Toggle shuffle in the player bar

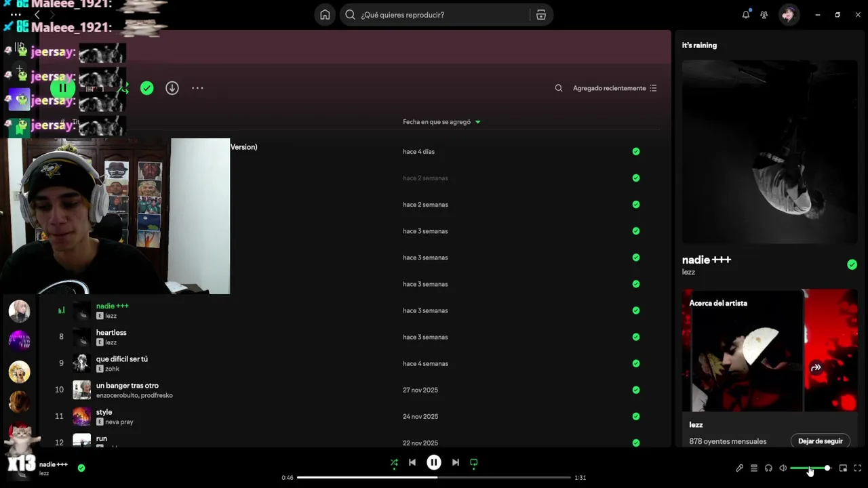[x=394, y=463]
